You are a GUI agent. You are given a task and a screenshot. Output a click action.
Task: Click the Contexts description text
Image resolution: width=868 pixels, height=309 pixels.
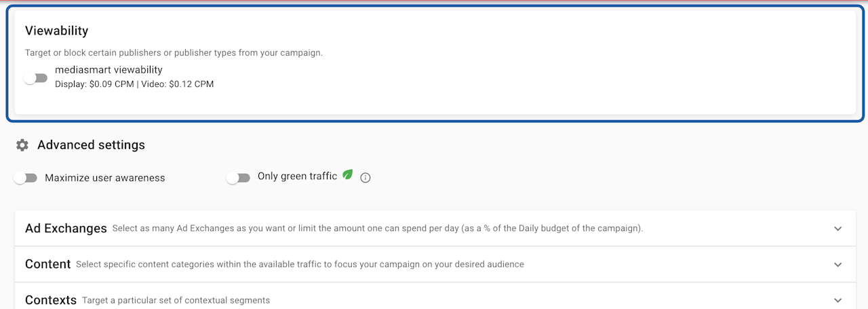176,300
